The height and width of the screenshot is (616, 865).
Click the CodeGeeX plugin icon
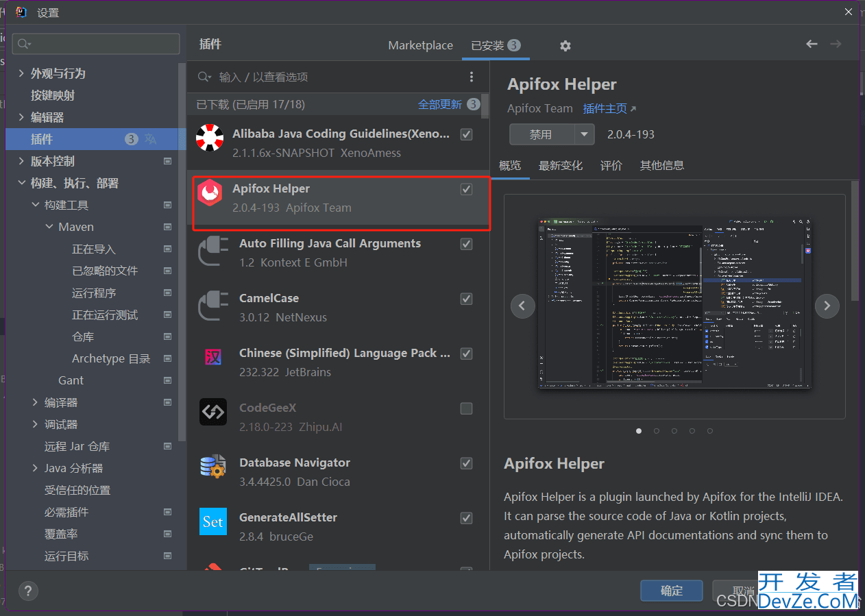pyautogui.click(x=213, y=412)
